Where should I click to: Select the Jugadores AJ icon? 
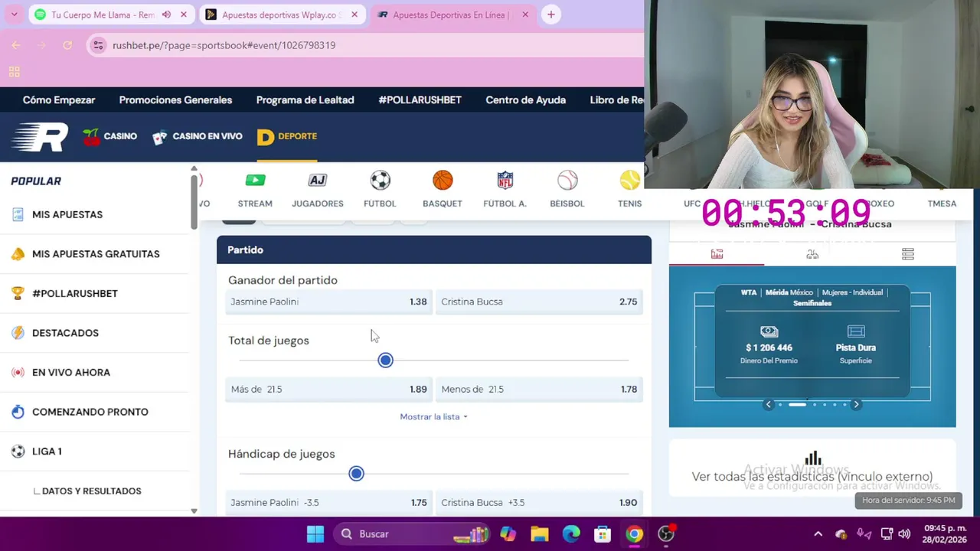click(x=317, y=190)
